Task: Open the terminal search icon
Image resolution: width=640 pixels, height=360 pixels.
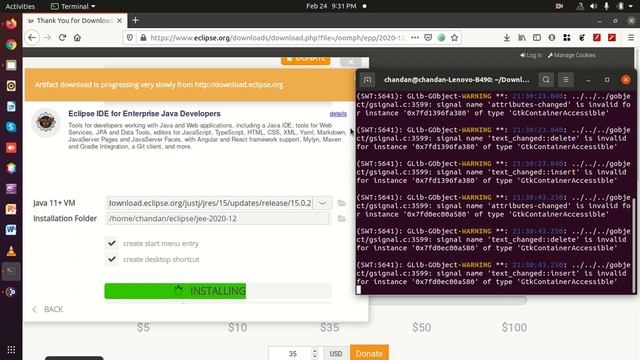Action: pos(546,80)
